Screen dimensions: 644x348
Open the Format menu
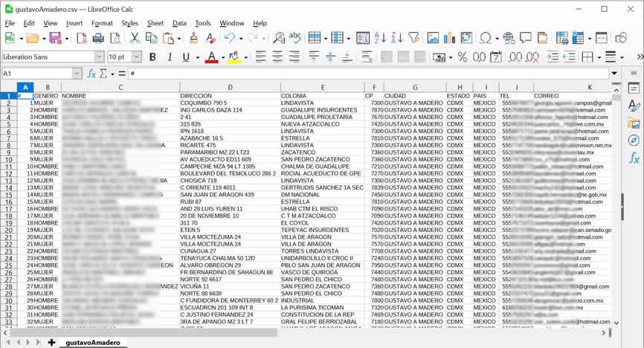point(102,23)
